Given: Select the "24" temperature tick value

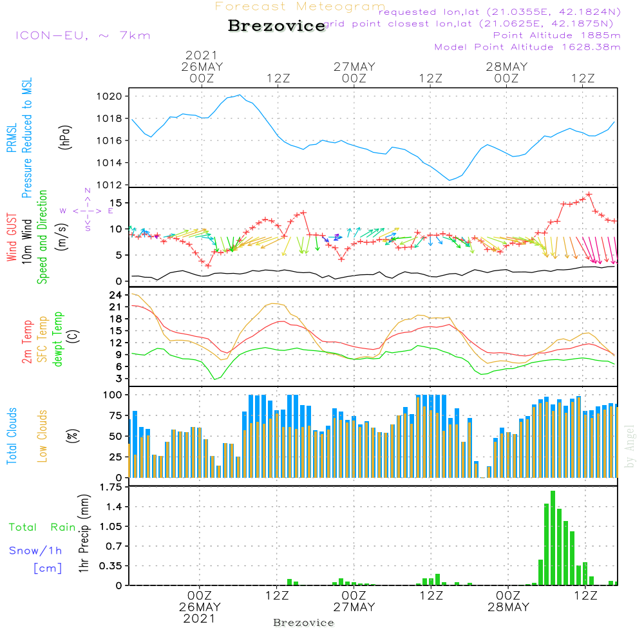Looking at the screenshot, I should click(115, 295).
